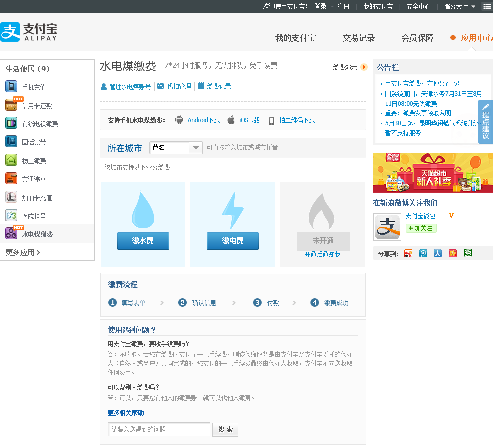Click the 登录 link
The height and width of the screenshot is (448, 493).
coord(320,6)
